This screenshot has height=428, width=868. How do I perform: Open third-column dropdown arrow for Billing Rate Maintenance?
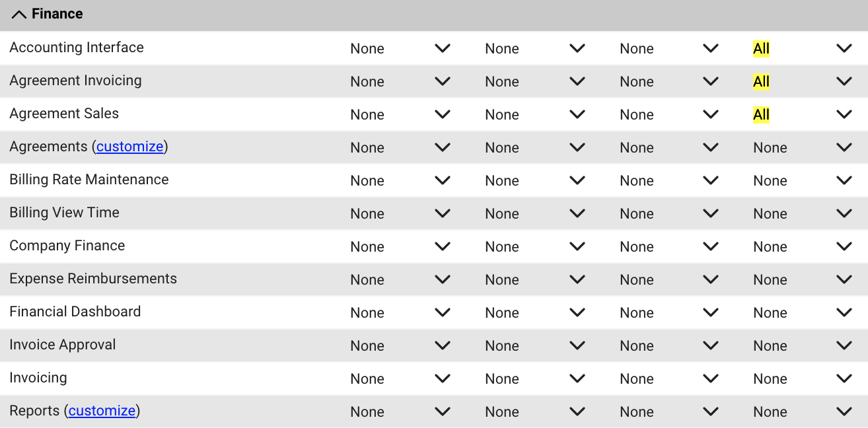[711, 180]
